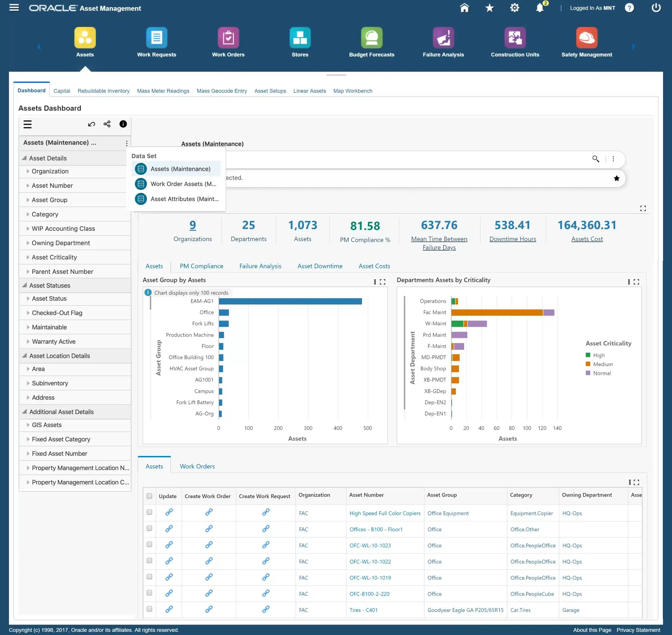
Task: Click the reset/undo arrow icon in sidebar
Action: pos(91,124)
